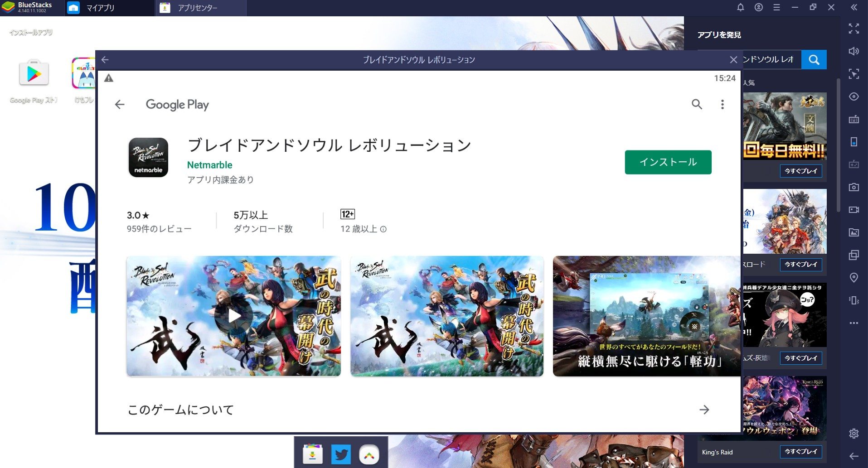Viewport: 868px width, 468px height.
Task: Click the rotate phone icon
Action: tap(854, 142)
